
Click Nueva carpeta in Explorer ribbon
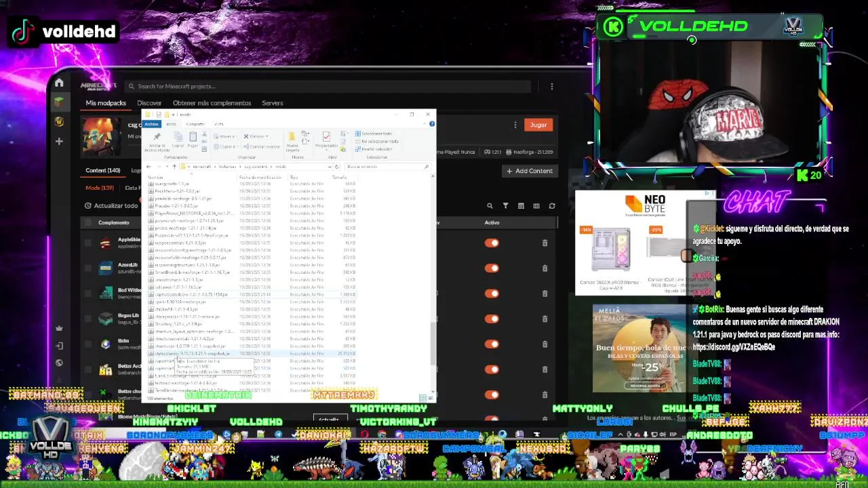click(x=292, y=140)
